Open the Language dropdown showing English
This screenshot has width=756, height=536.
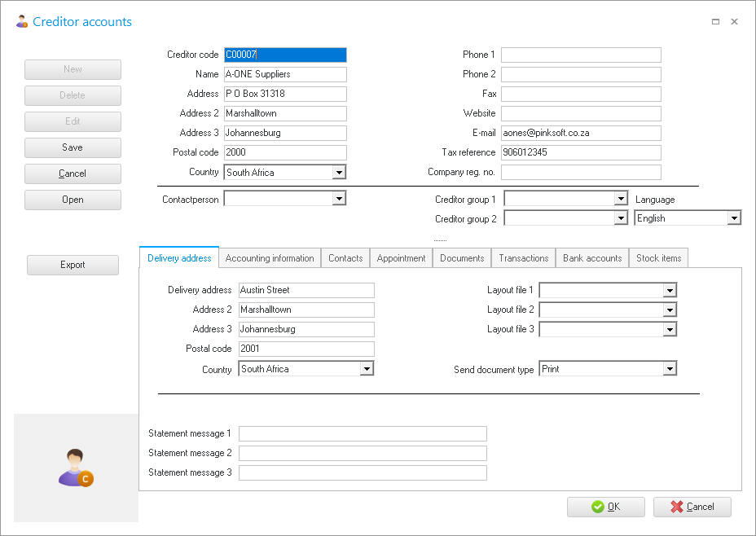734,218
